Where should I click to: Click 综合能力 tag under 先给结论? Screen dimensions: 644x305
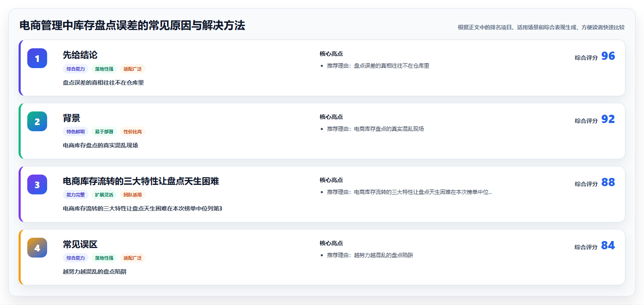click(76, 69)
